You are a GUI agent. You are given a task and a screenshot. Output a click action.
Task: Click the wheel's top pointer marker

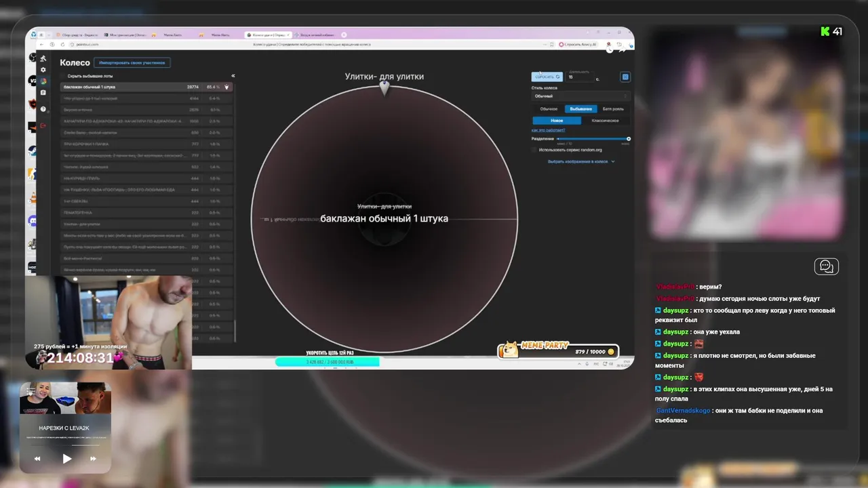pos(384,87)
